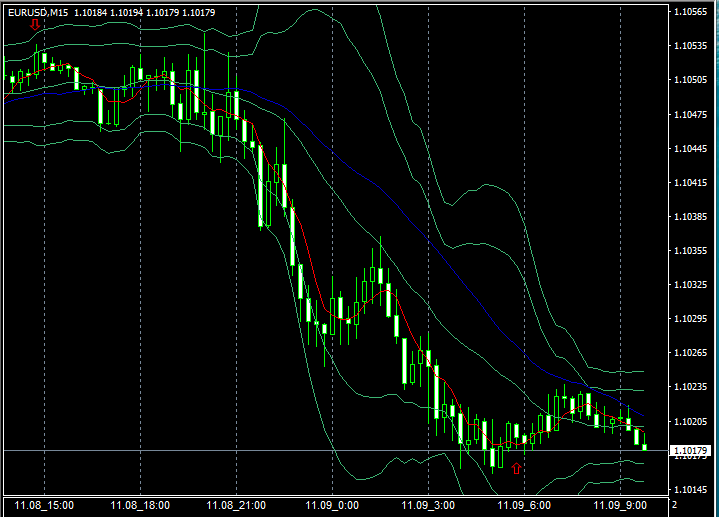Image resolution: width=719 pixels, height=517 pixels.
Task: Click the 11.08_15:00 time axis label
Action: pos(44,506)
